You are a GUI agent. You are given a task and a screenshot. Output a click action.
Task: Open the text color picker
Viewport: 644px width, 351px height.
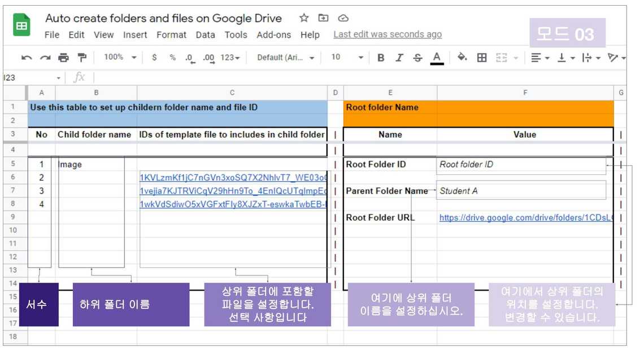coord(436,58)
